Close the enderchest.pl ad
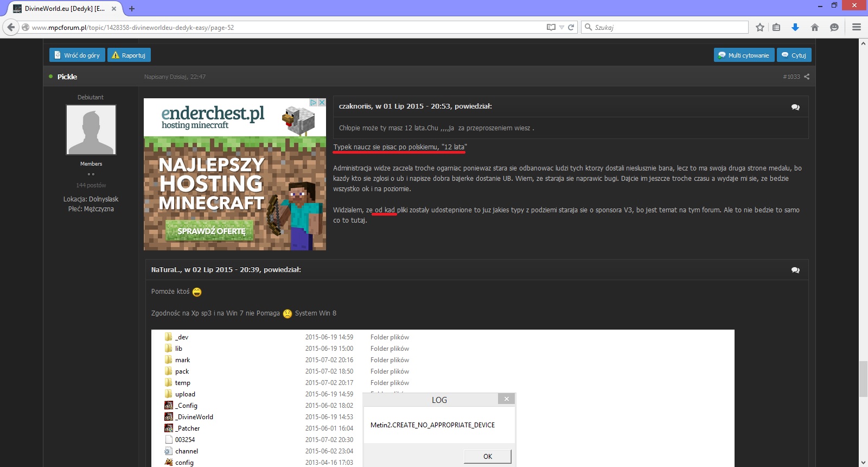Image resolution: width=868 pixels, height=467 pixels. tap(322, 102)
